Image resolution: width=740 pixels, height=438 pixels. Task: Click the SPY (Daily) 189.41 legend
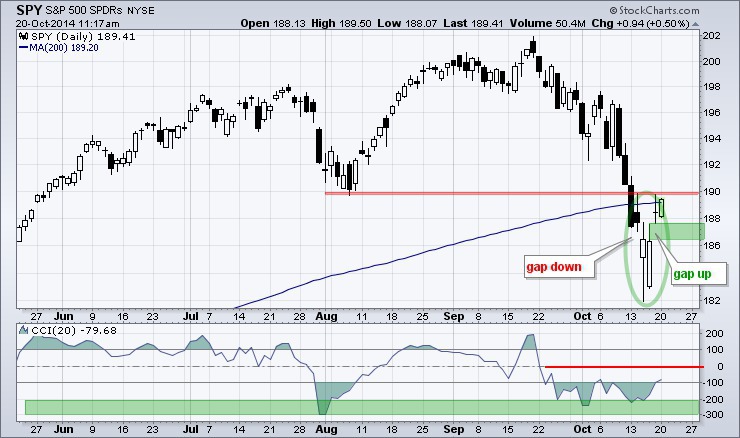pyautogui.click(x=83, y=36)
